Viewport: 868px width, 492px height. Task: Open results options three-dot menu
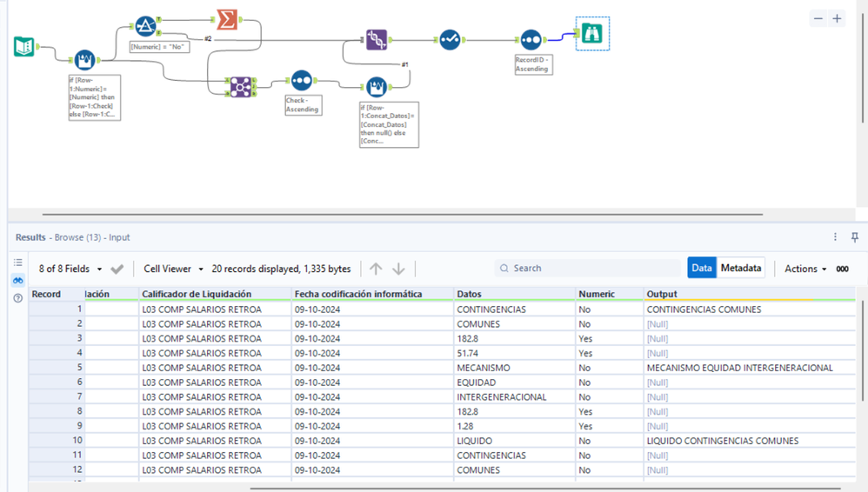point(835,236)
